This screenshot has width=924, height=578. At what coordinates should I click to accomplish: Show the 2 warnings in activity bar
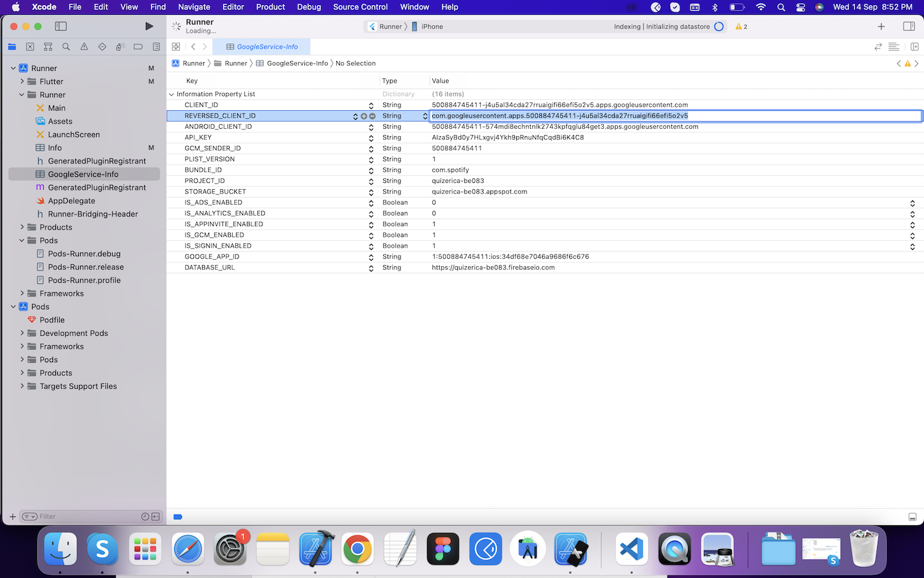click(x=741, y=26)
